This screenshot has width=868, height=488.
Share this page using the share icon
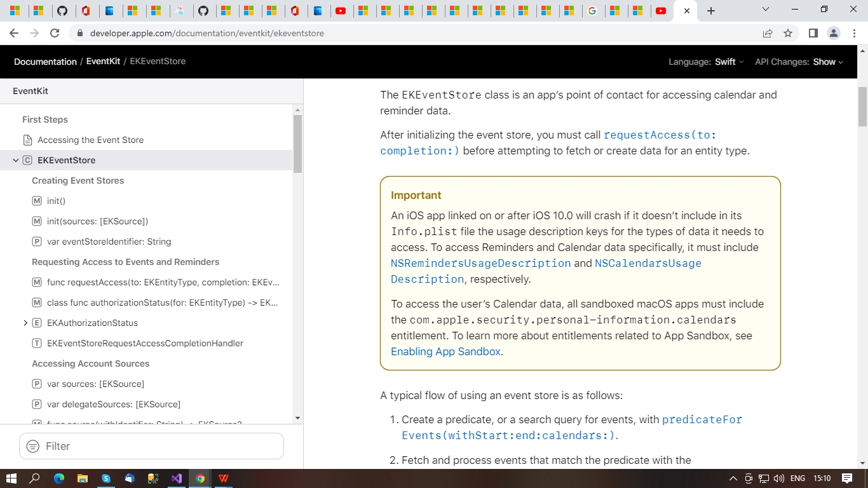(x=768, y=33)
